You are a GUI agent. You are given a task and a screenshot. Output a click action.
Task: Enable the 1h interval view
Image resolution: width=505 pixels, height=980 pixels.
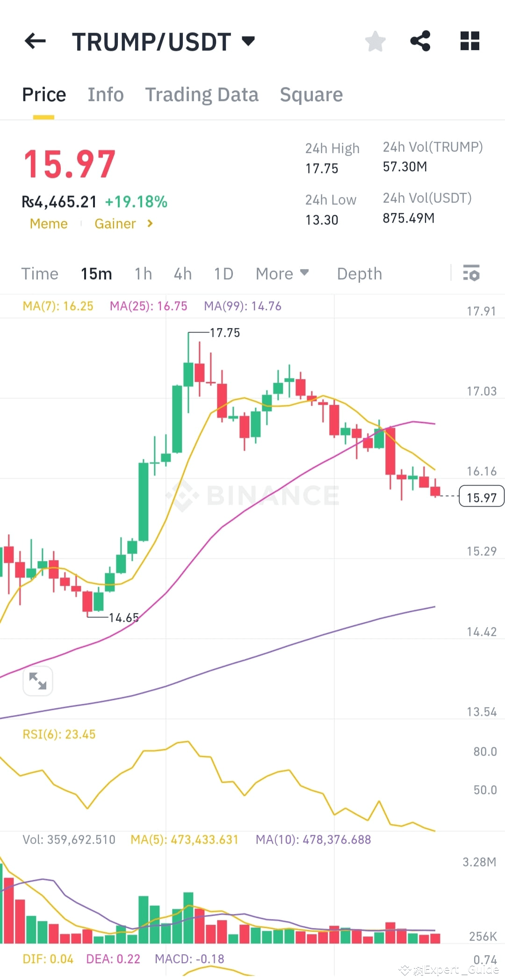point(143,274)
